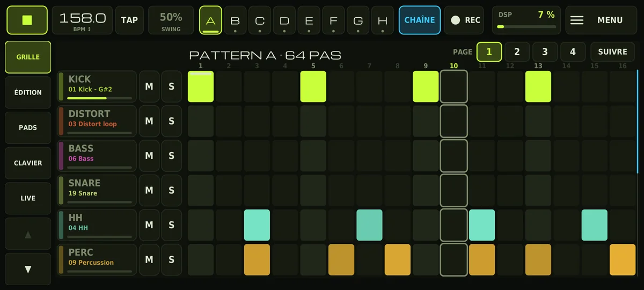Solo the SNARE track

pos(171,190)
